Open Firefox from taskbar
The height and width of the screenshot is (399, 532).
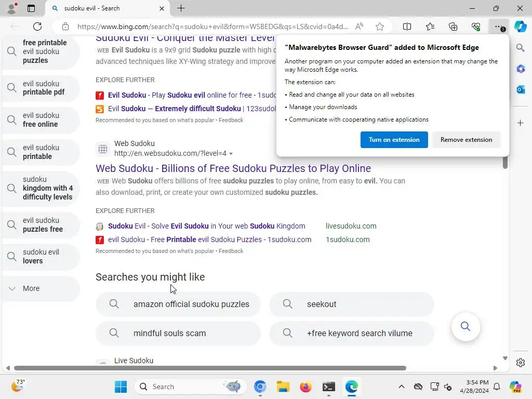click(x=305, y=387)
